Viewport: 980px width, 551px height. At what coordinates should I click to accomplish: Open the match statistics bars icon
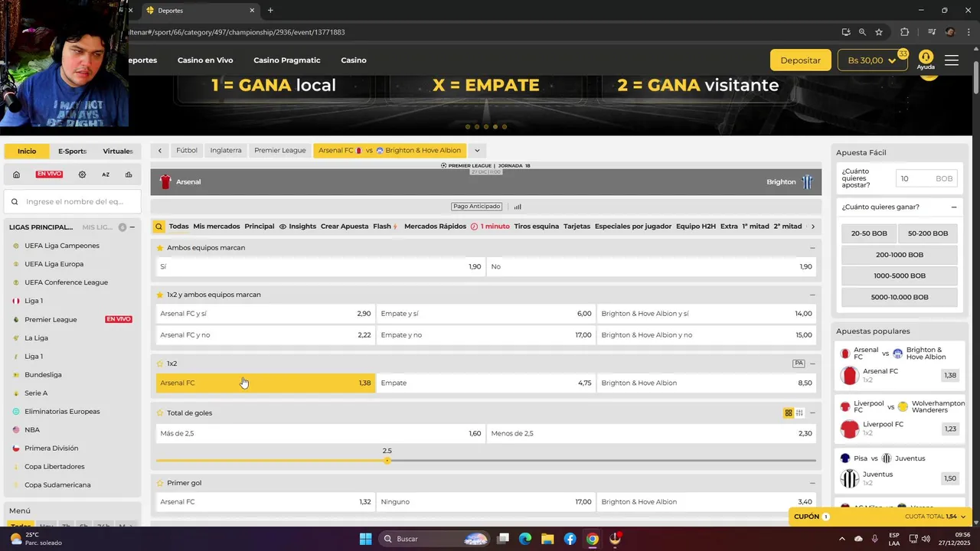tap(518, 207)
